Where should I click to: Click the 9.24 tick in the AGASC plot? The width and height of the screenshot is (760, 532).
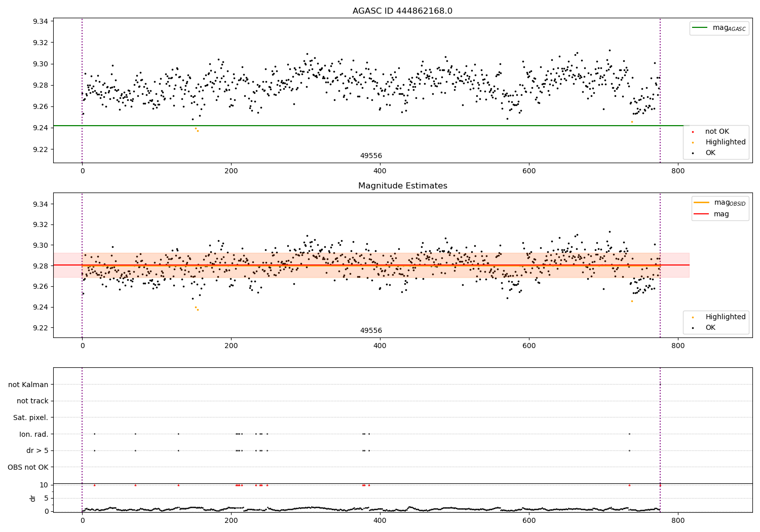pyautogui.click(x=41, y=128)
